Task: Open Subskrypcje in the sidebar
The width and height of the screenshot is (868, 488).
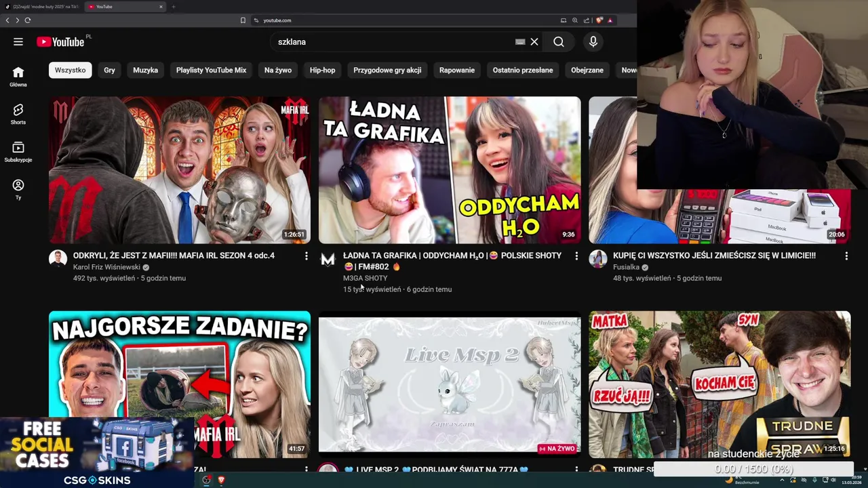Action: tap(18, 152)
